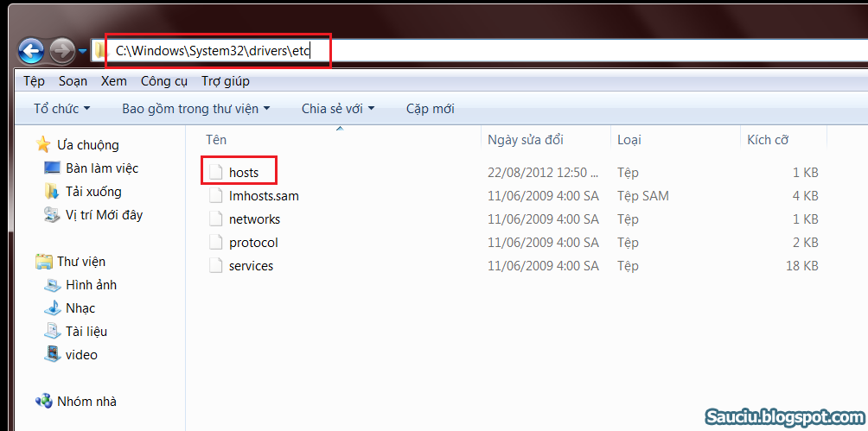Open Vị trí Mới đây in sidebar
This screenshot has width=868, height=431.
pyautogui.click(x=104, y=215)
